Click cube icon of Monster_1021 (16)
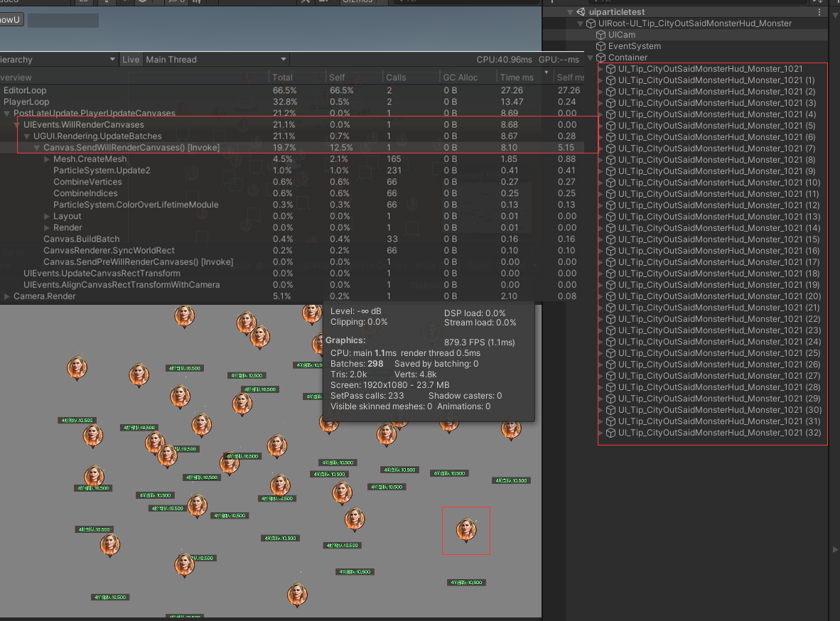This screenshot has height=621, width=840. tap(610, 251)
